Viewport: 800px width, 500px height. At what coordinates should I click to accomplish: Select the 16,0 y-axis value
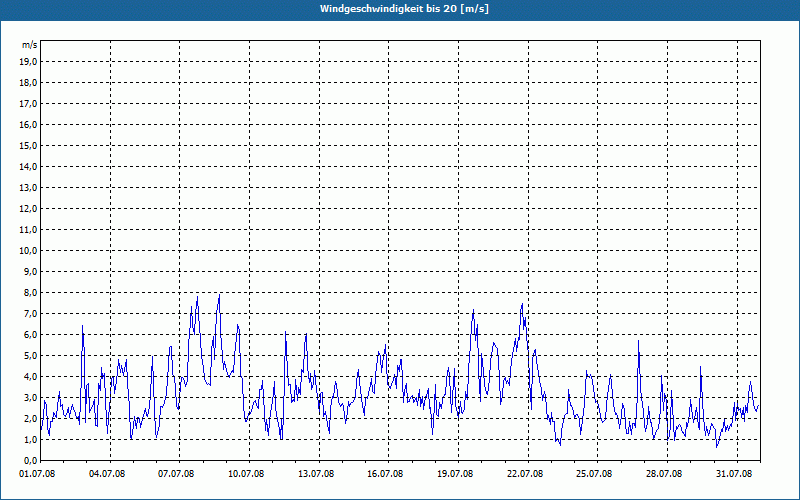click(x=29, y=124)
